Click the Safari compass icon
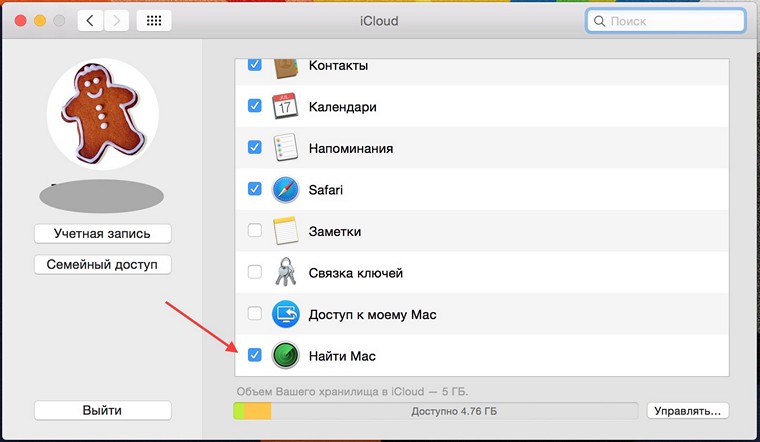The height and width of the screenshot is (442, 760). point(285,189)
